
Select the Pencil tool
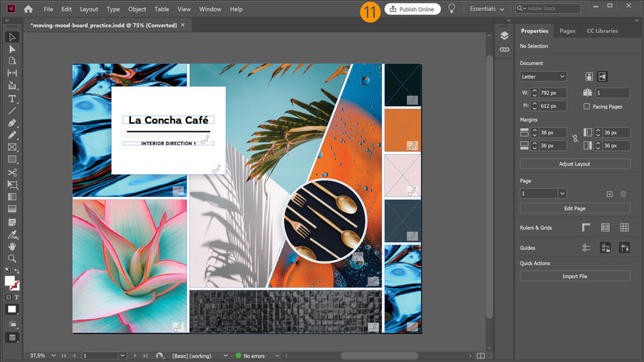pyautogui.click(x=12, y=135)
